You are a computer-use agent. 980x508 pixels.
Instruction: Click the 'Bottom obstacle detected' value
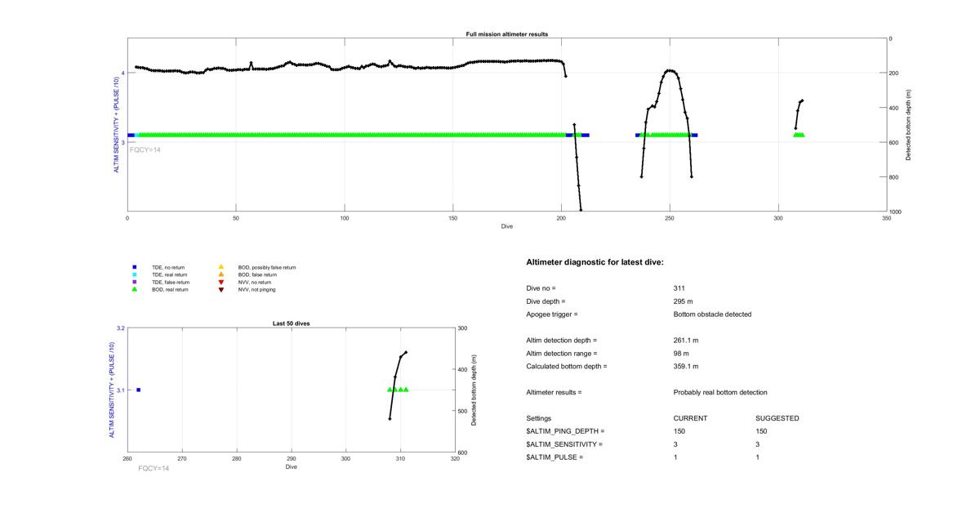click(711, 314)
